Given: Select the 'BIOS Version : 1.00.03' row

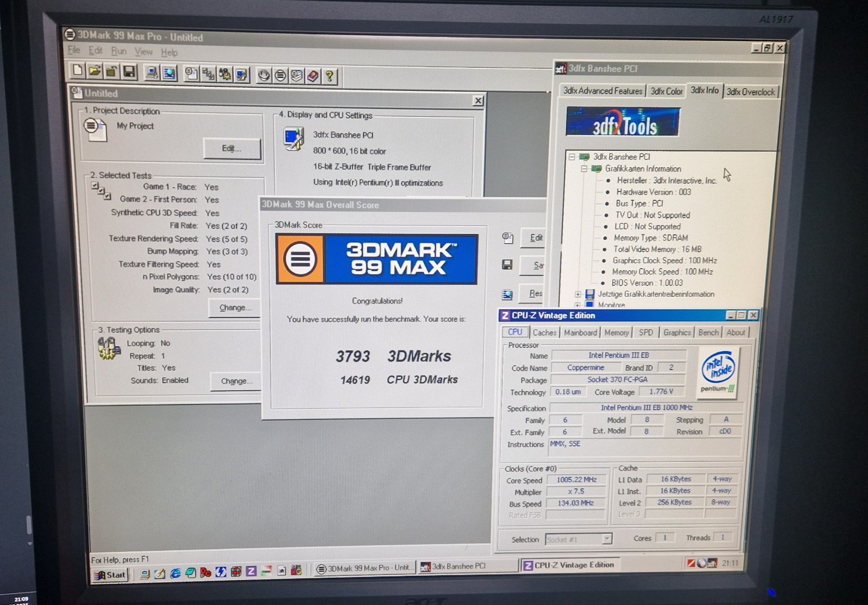Looking at the screenshot, I should pyautogui.click(x=647, y=283).
